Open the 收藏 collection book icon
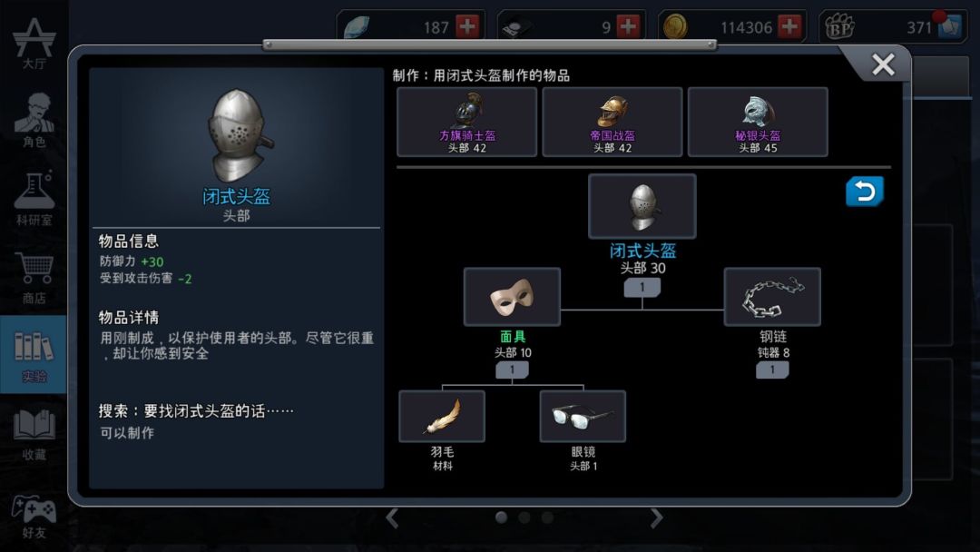The height and width of the screenshot is (552, 980). pyautogui.click(x=34, y=433)
